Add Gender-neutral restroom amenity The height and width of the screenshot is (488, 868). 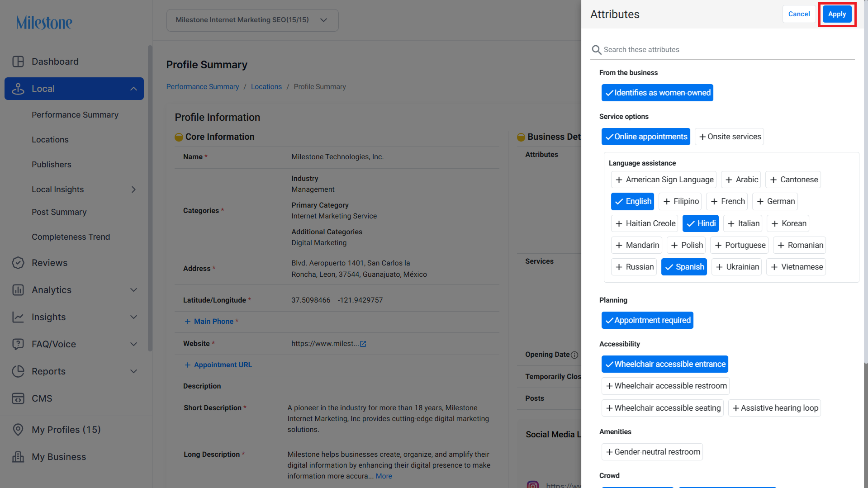pyautogui.click(x=652, y=452)
